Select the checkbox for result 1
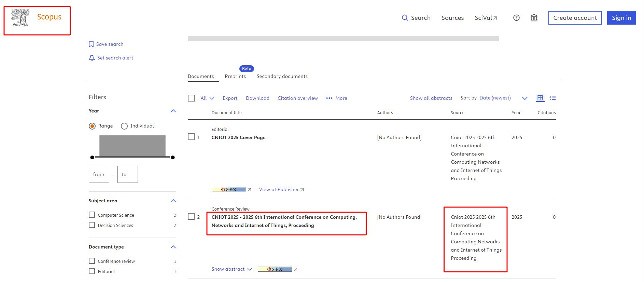 click(191, 137)
